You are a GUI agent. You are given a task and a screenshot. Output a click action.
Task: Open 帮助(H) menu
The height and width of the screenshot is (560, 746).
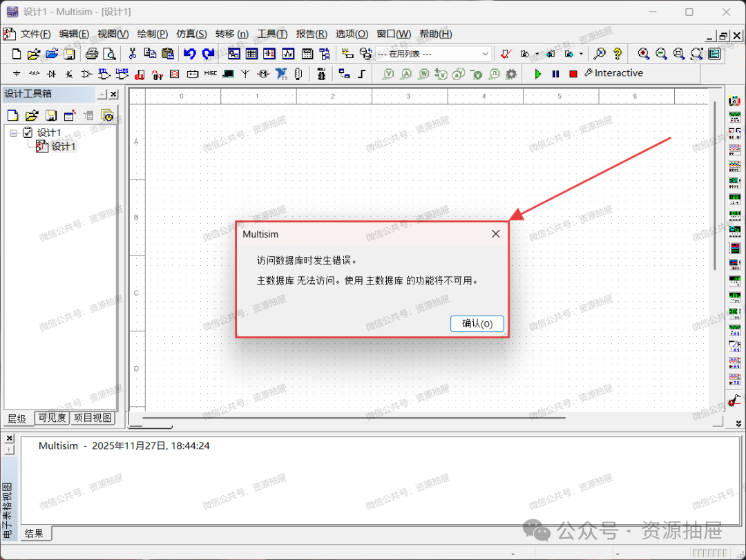[x=435, y=35]
